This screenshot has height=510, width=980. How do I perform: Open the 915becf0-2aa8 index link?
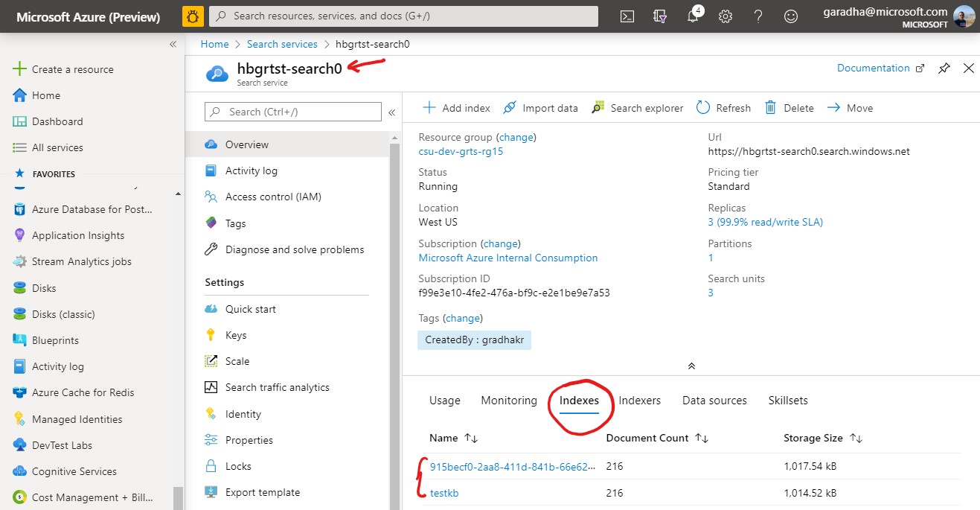tap(513, 467)
